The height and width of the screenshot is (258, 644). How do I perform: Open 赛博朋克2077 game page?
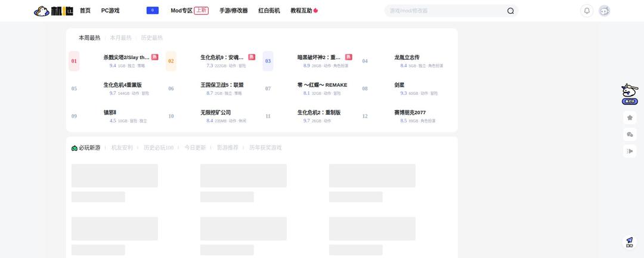click(410, 112)
